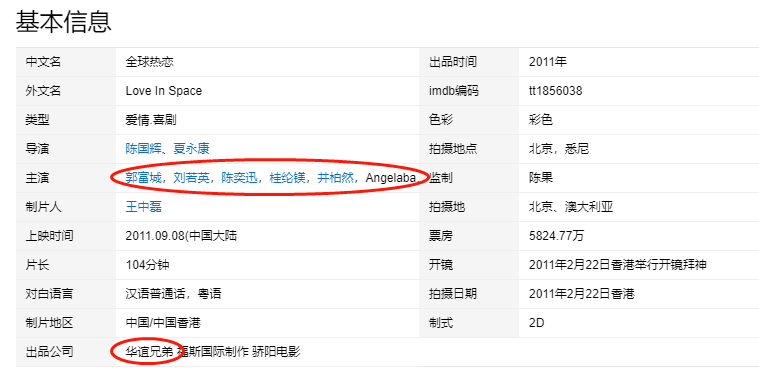Select the value 北京、澳大利亚

point(571,207)
